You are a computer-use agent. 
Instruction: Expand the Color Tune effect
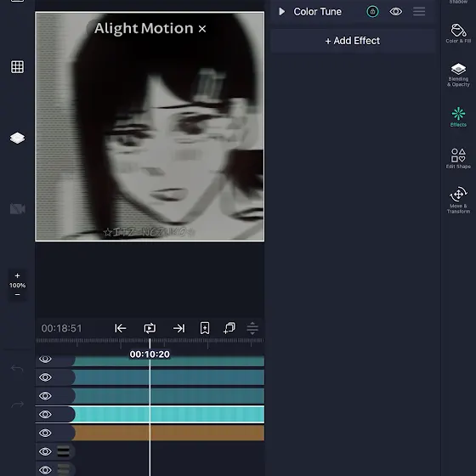point(281,12)
